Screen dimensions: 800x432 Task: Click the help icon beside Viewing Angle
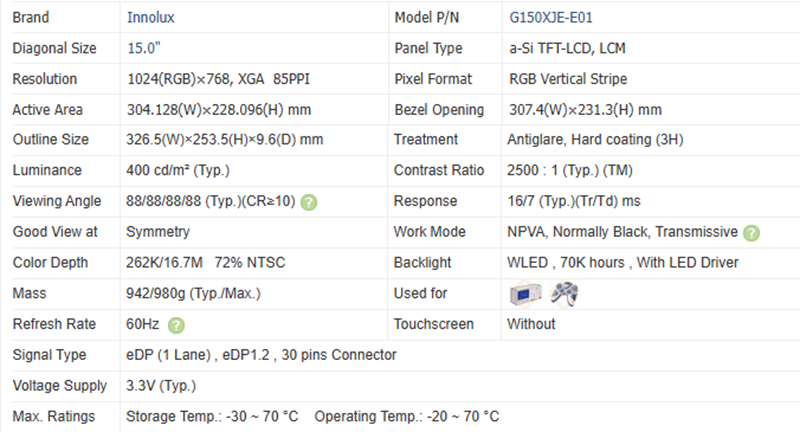coord(310,202)
